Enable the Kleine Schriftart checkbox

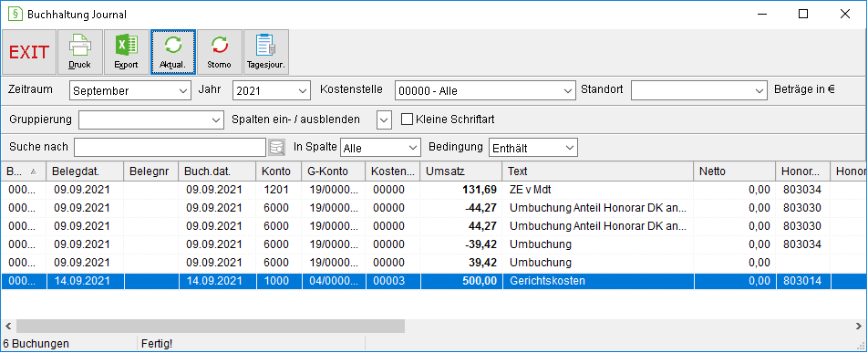tap(407, 119)
